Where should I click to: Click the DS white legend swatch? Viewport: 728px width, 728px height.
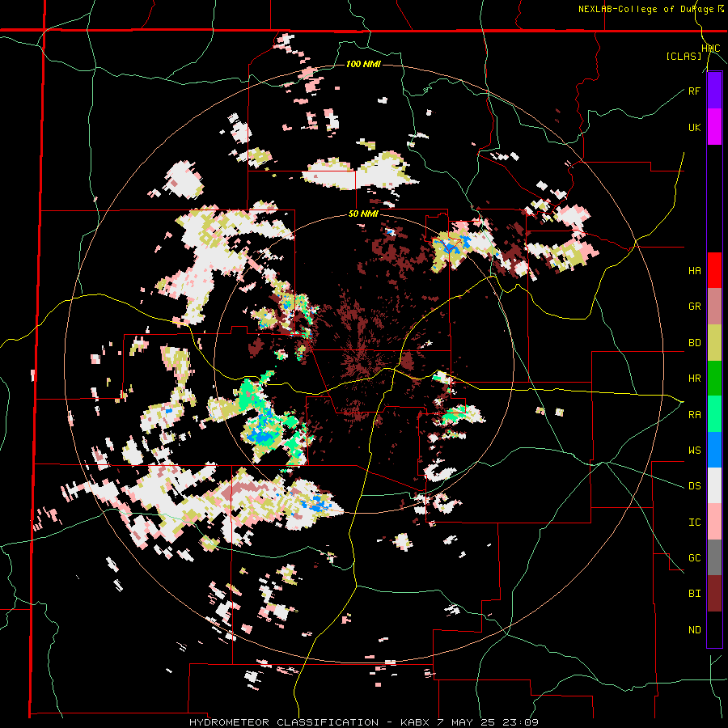(714, 485)
